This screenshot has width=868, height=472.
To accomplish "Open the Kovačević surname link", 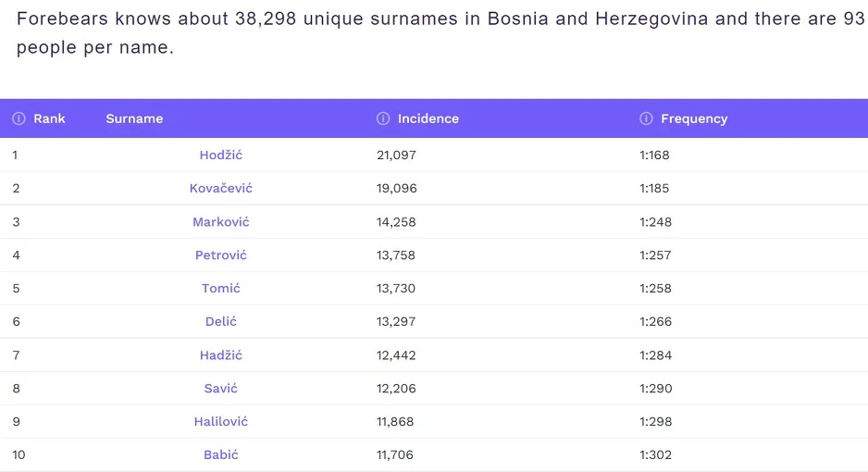I will (x=221, y=188).
